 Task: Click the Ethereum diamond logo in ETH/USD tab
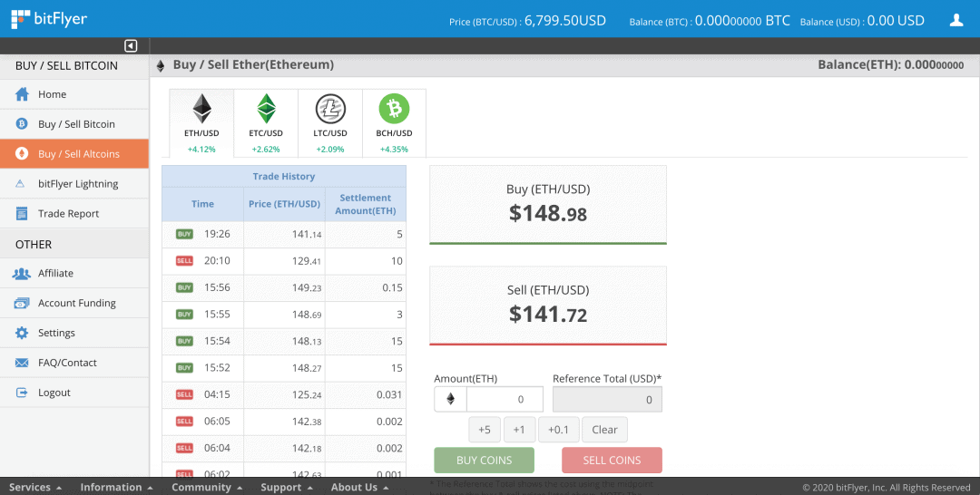tap(201, 109)
